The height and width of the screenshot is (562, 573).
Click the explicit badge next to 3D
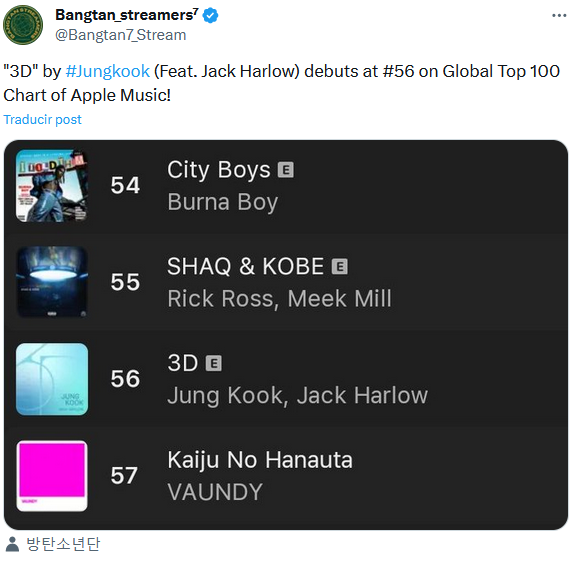[x=213, y=363]
